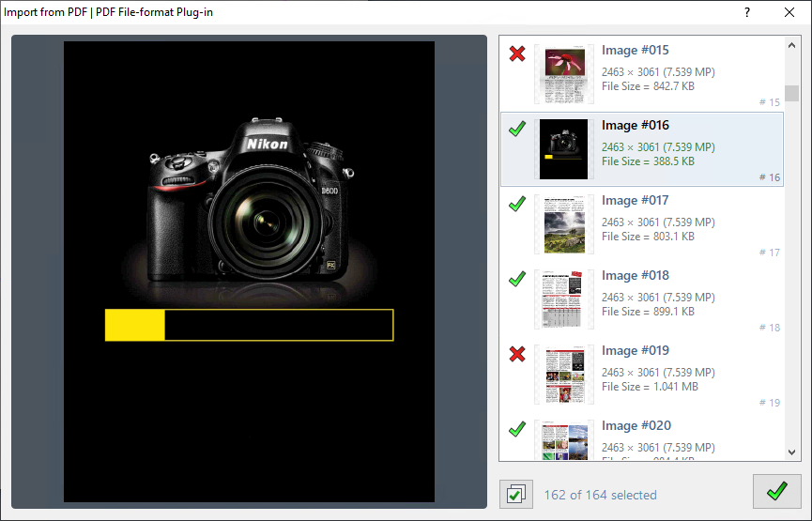Select the Image #015 page thumbnail
The width and height of the screenshot is (812, 521).
(563, 73)
